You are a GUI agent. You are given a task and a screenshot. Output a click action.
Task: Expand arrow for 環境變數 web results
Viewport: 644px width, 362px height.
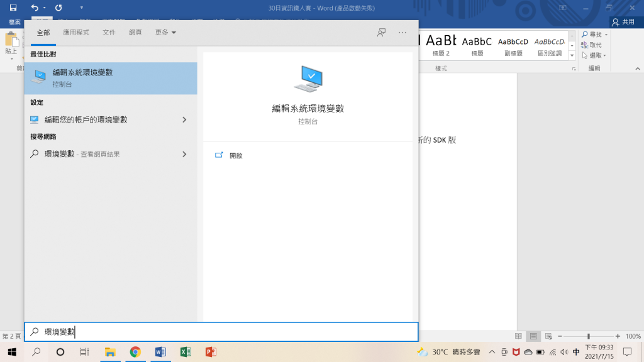(x=184, y=155)
